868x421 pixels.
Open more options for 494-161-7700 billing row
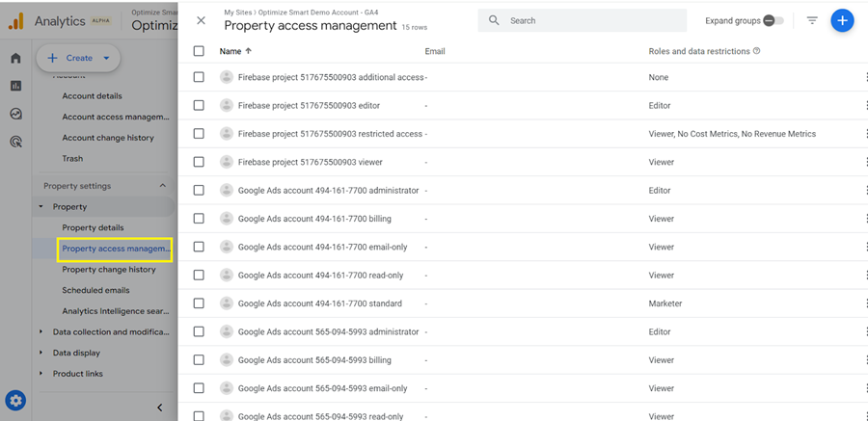(865, 219)
